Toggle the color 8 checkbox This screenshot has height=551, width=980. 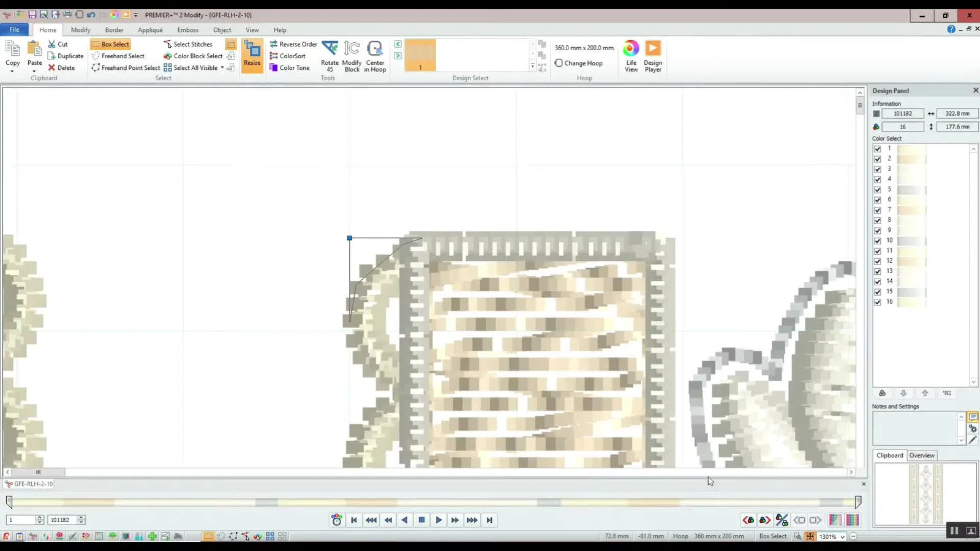877,220
